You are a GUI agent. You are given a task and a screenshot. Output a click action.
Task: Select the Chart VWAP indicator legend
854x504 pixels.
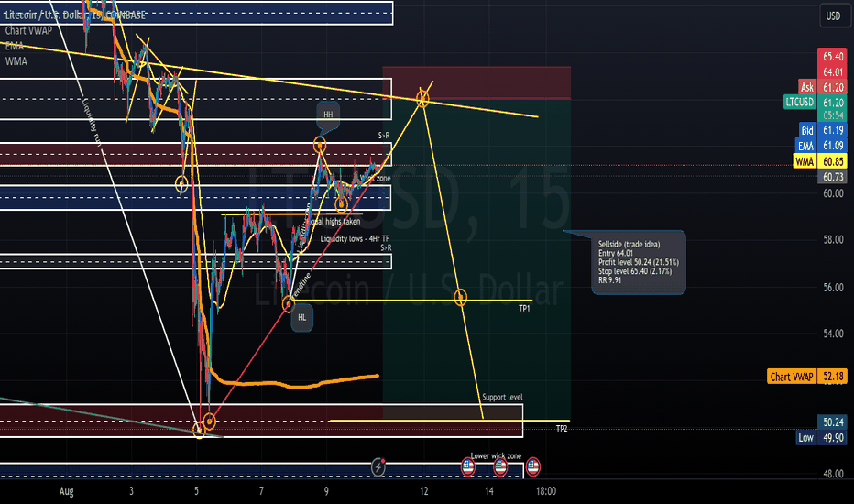[29, 30]
